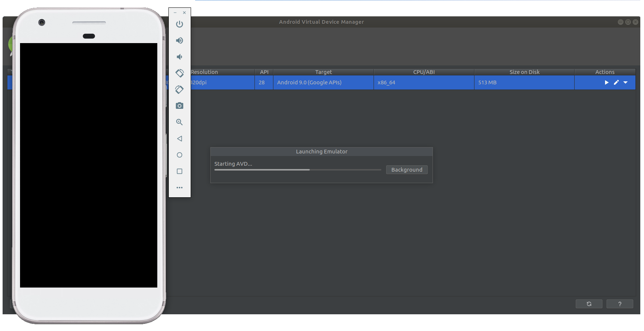
Task: Select the x86_64 cell
Action: pos(424,82)
